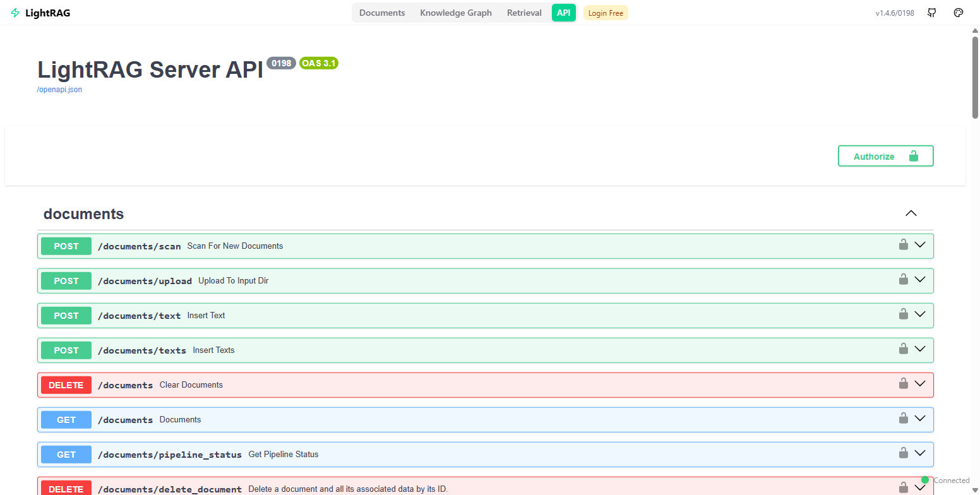Click the theme palette icon
980x495 pixels.
(958, 13)
